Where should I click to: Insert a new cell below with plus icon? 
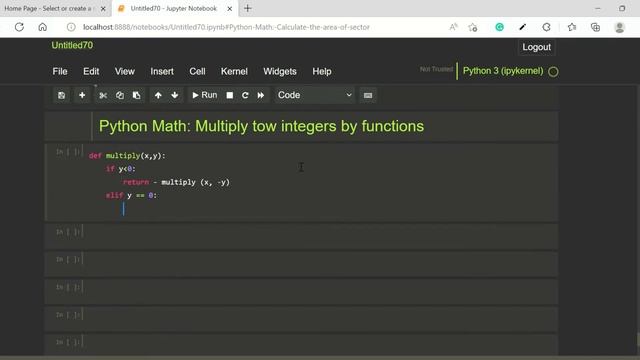coord(82,95)
